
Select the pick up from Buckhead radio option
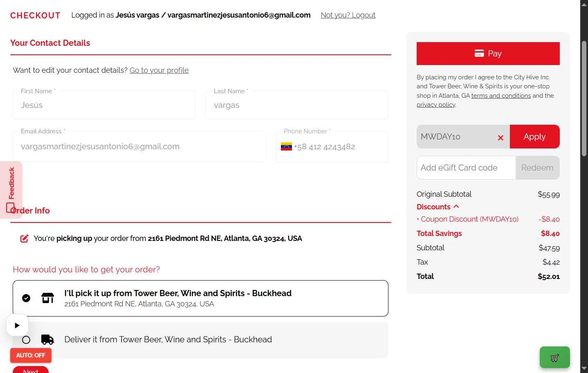[x=26, y=298]
